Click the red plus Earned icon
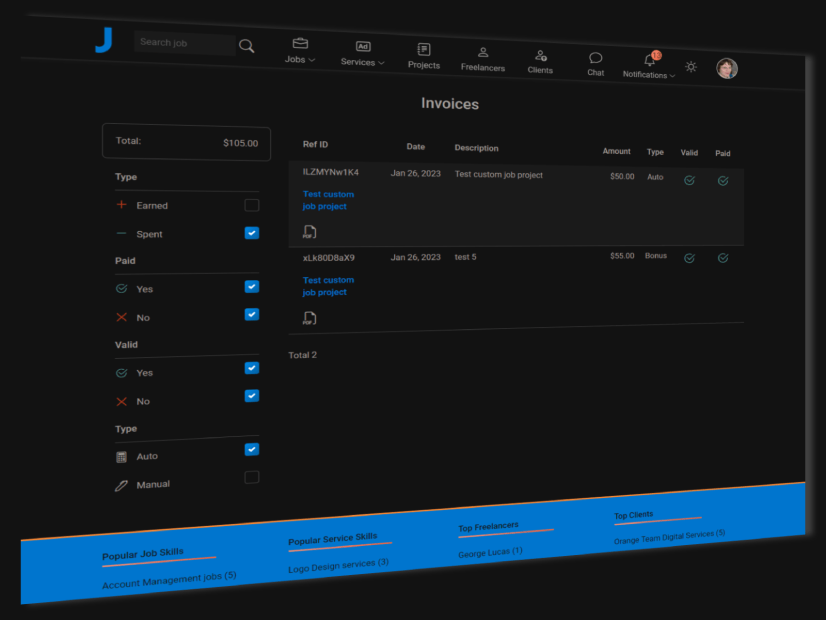826x620 pixels. point(122,204)
